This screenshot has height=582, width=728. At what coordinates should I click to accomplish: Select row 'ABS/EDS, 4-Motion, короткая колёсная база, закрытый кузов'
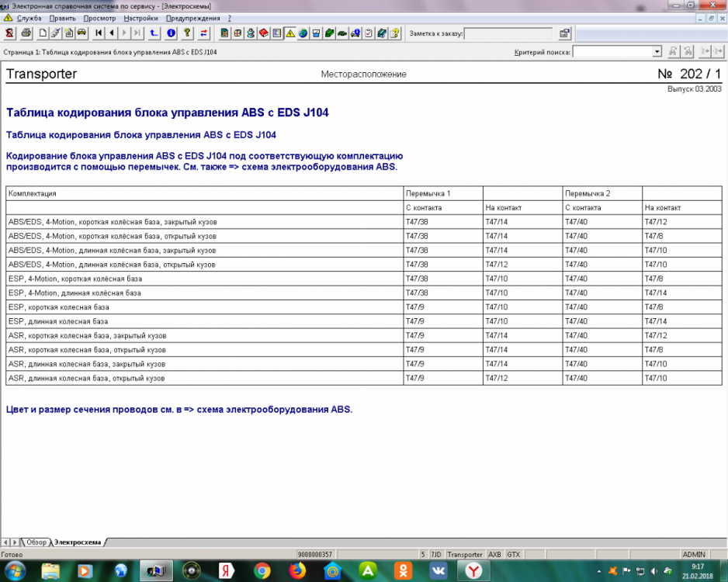363,222
